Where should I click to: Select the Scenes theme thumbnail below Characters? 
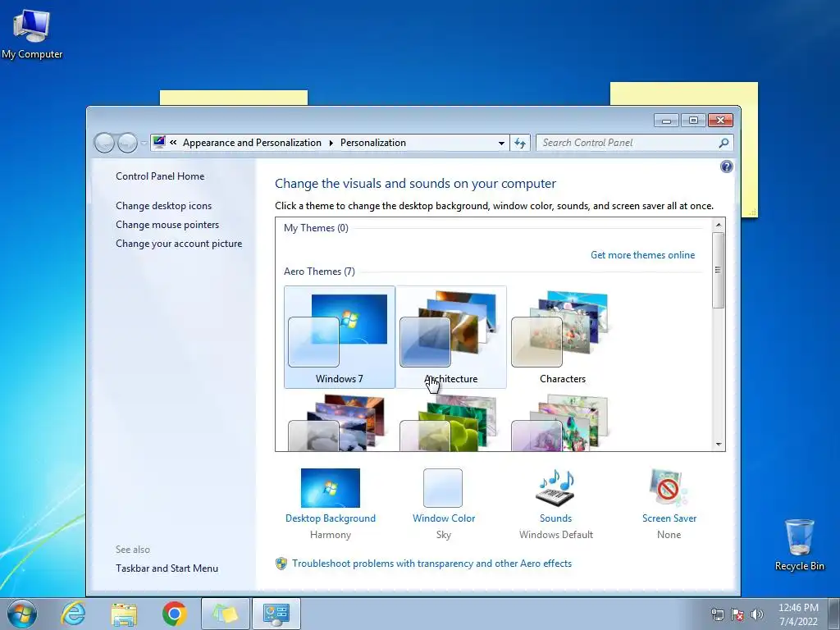pyautogui.click(x=562, y=422)
